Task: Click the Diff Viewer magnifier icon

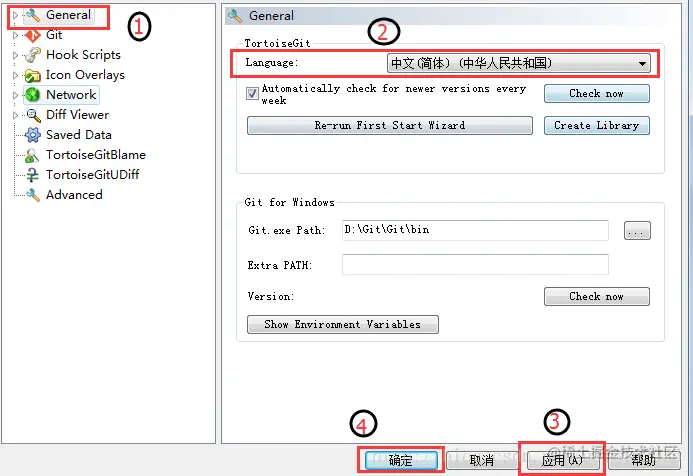Action: point(33,115)
